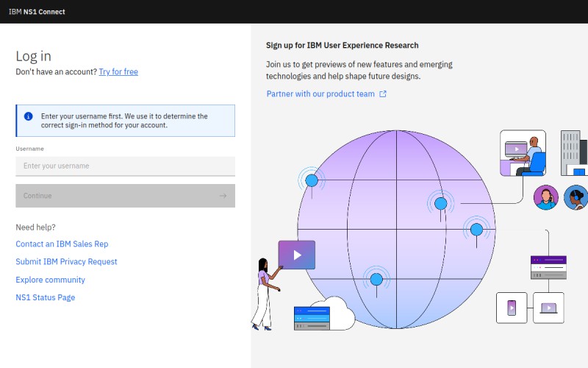Click the external-link icon beside Partner link
The height and width of the screenshot is (368, 588).
coord(383,94)
